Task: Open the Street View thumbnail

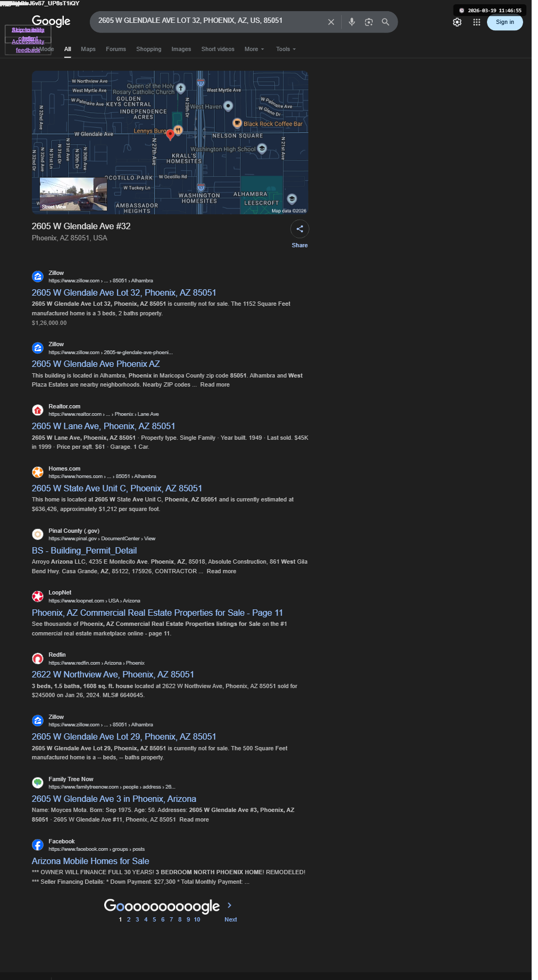Action: click(x=73, y=194)
